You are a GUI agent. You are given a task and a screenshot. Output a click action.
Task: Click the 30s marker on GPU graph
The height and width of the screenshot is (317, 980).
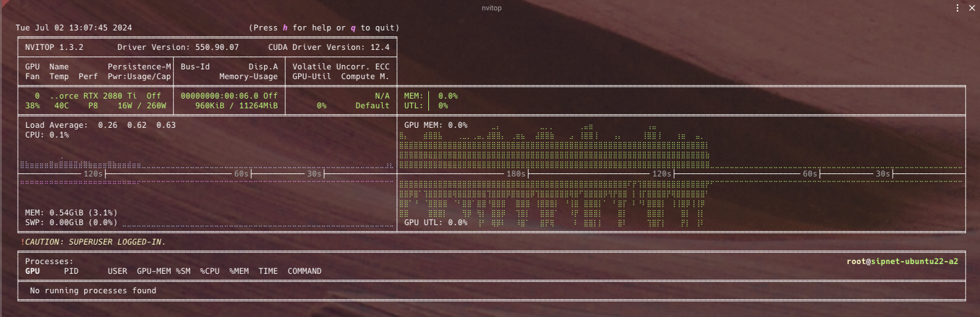[883, 174]
